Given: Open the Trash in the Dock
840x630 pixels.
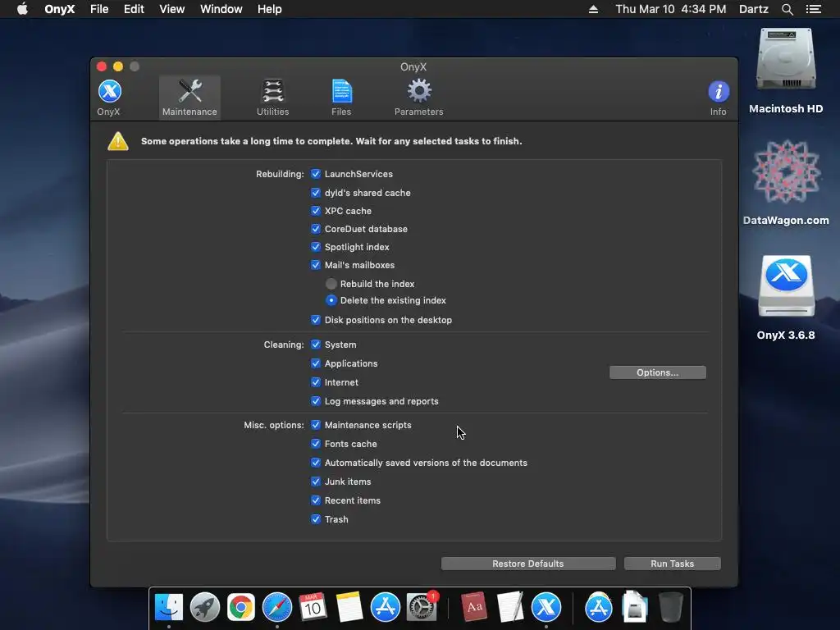Looking at the screenshot, I should click(670, 608).
